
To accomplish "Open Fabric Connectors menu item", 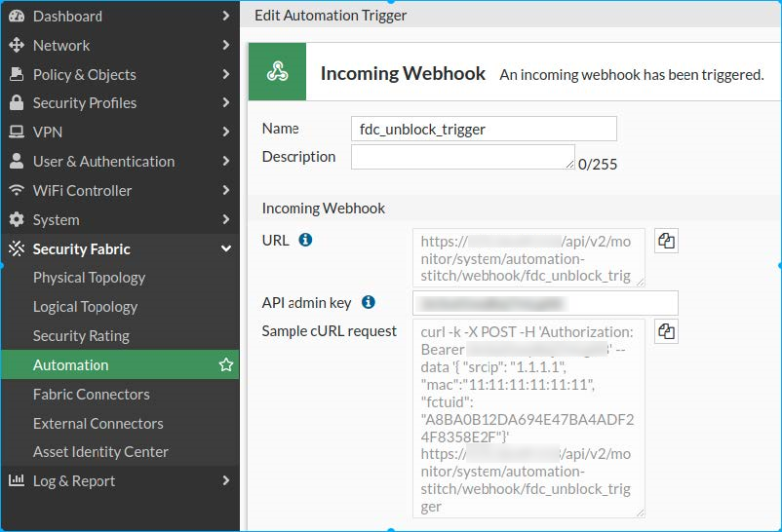I will coord(91,395).
